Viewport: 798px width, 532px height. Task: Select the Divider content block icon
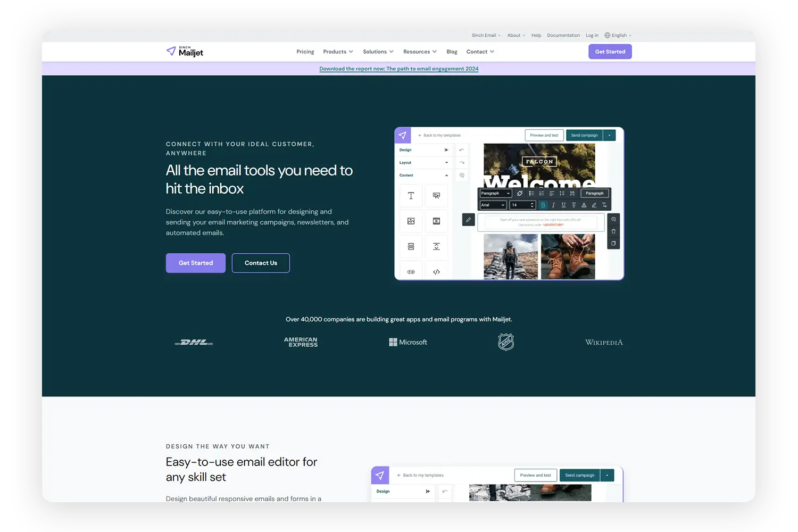(411, 246)
